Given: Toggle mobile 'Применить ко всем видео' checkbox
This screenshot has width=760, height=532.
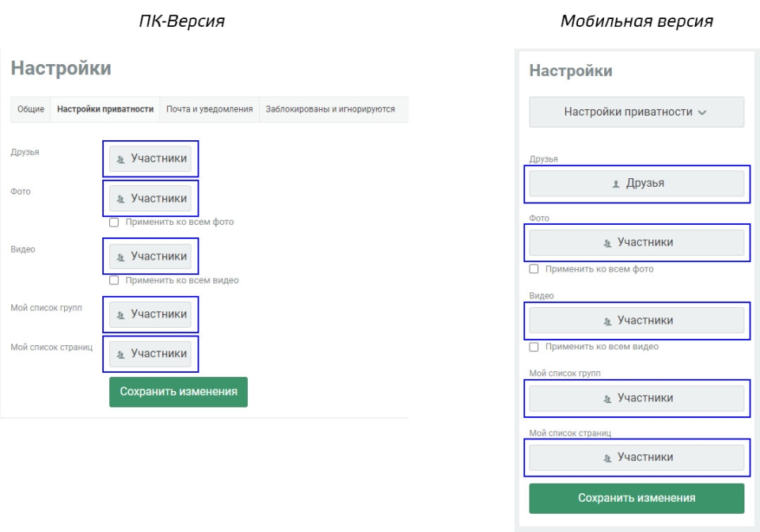Looking at the screenshot, I should 534,347.
